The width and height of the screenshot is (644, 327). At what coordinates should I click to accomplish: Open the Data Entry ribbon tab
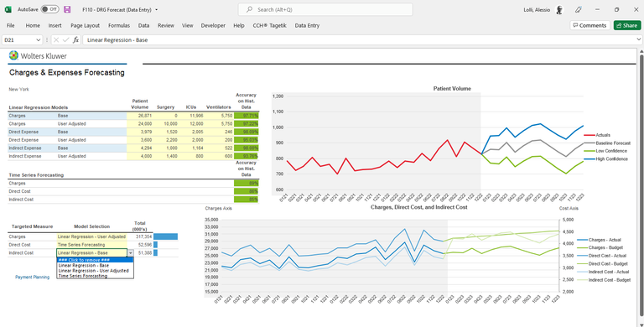tap(307, 25)
